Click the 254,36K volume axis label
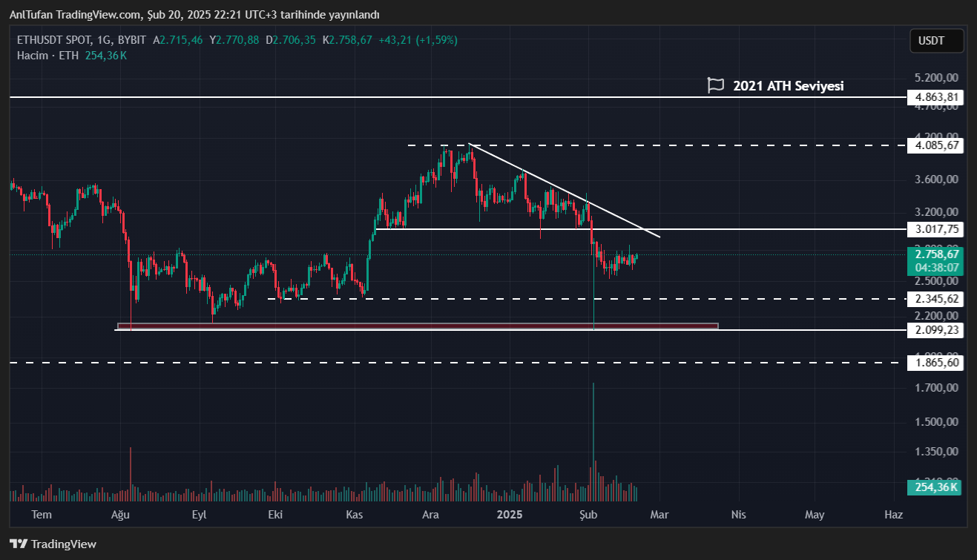This screenshot has height=560, width=977. point(935,487)
